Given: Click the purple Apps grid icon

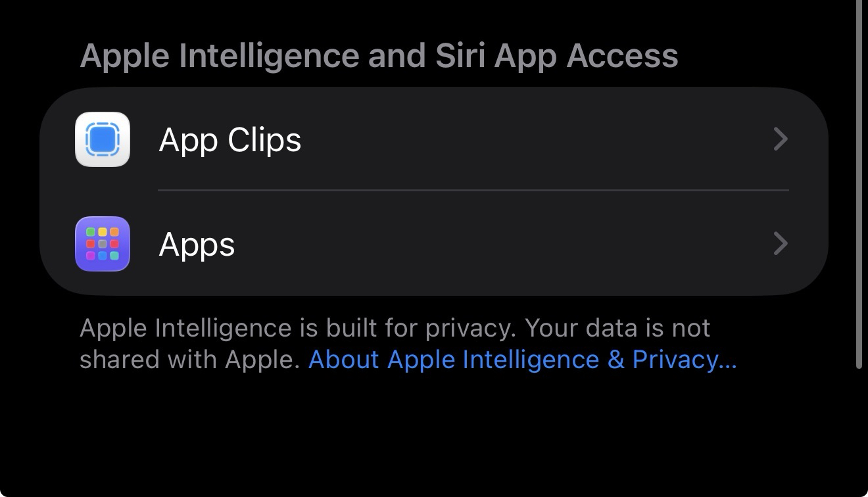Looking at the screenshot, I should coord(103,244).
